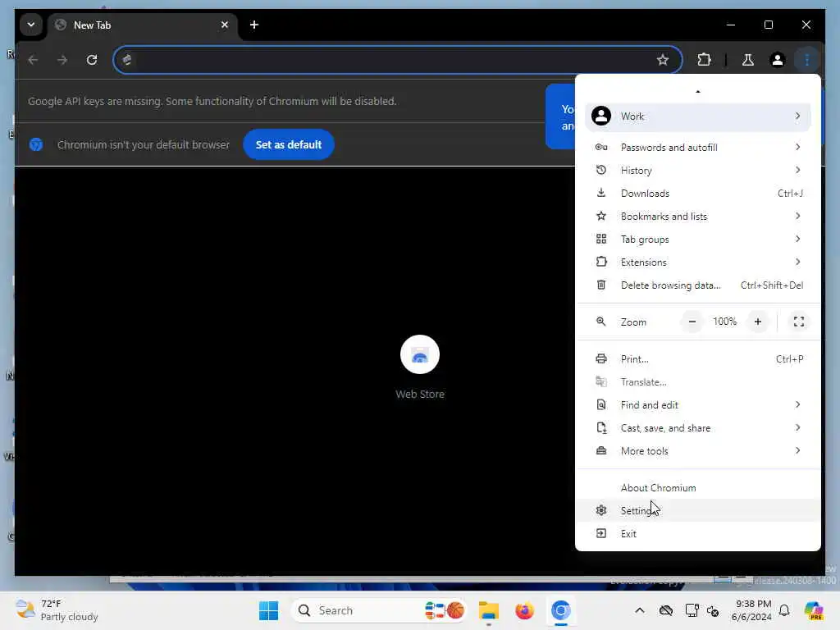Expand the Work profile submenu chevron

(x=797, y=116)
